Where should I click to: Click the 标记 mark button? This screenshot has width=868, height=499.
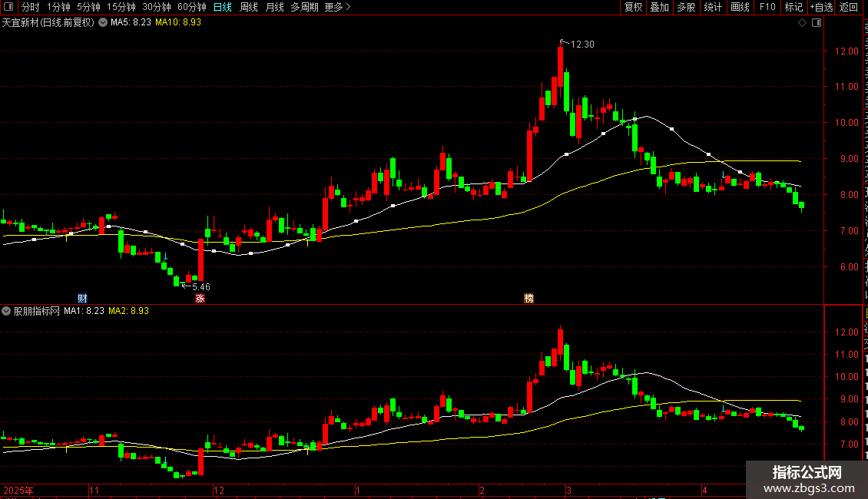point(793,7)
